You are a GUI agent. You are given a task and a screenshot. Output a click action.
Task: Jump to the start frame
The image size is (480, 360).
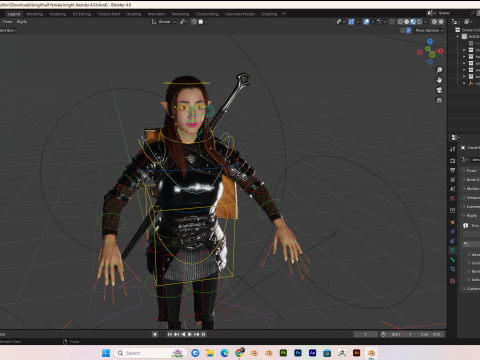[x=169, y=334]
